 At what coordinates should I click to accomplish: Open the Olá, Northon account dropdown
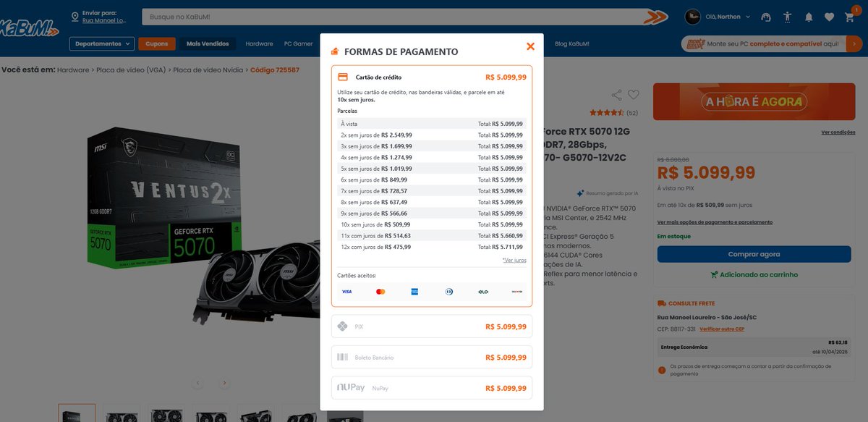(x=728, y=17)
